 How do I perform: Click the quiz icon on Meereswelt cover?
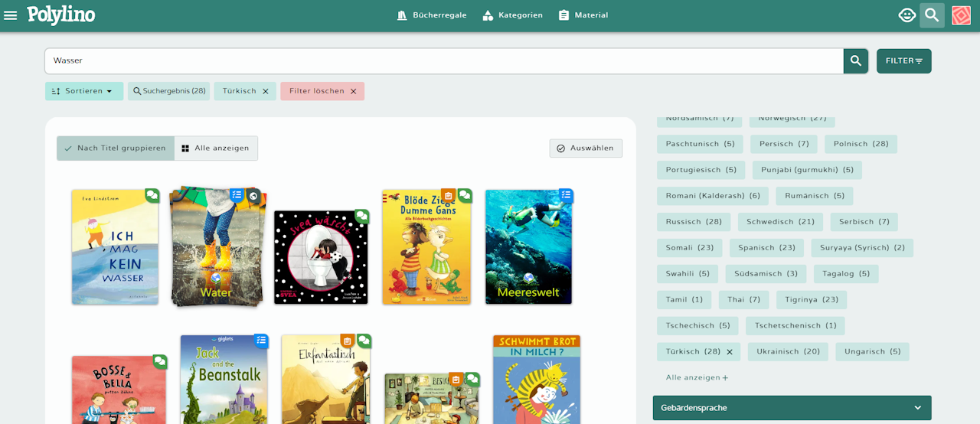click(566, 195)
